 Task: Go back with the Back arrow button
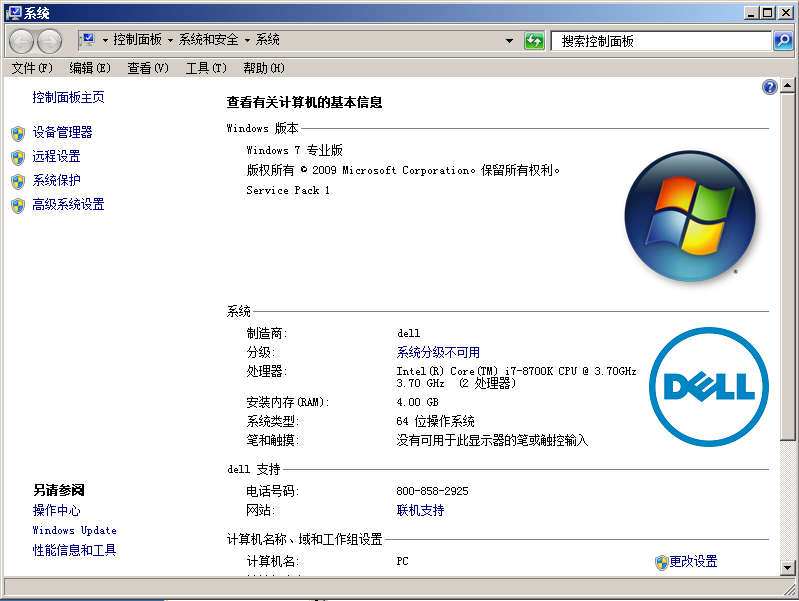(x=21, y=41)
